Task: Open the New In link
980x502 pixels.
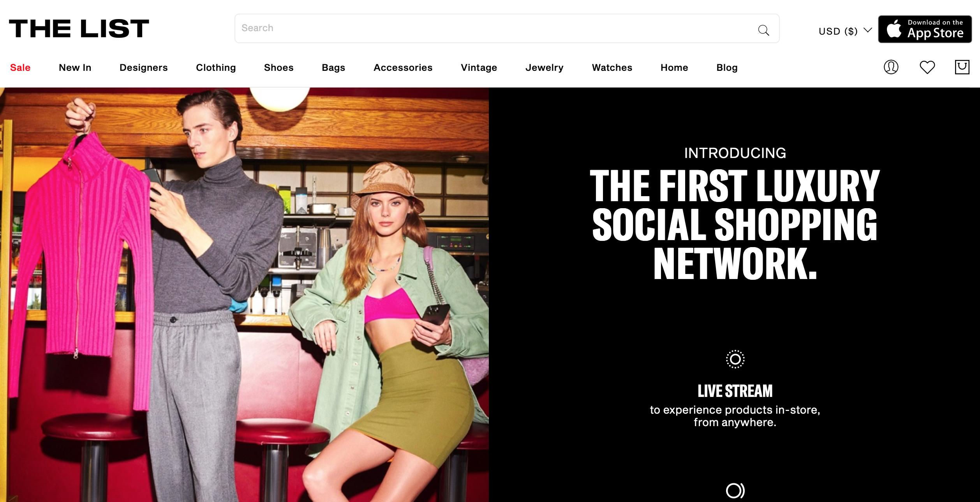Action: 75,68
